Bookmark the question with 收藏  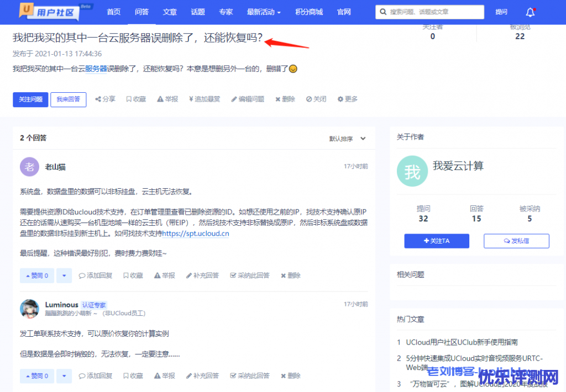(x=136, y=99)
